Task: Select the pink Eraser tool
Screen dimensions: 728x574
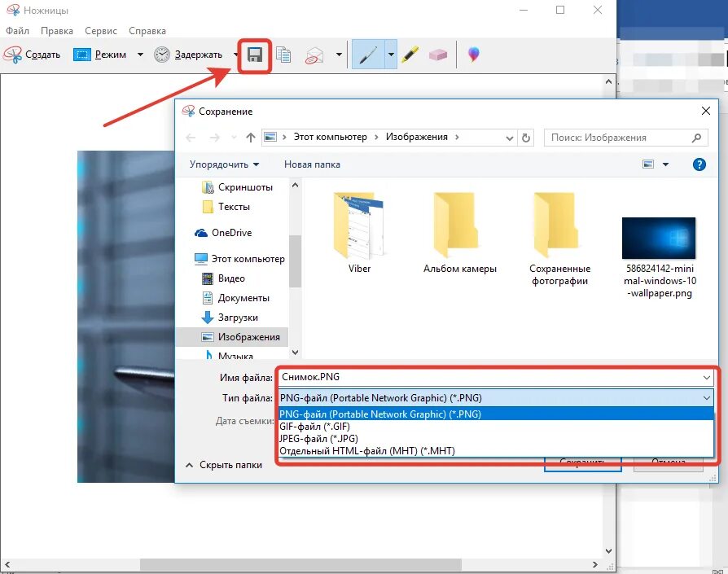Action: pos(438,55)
